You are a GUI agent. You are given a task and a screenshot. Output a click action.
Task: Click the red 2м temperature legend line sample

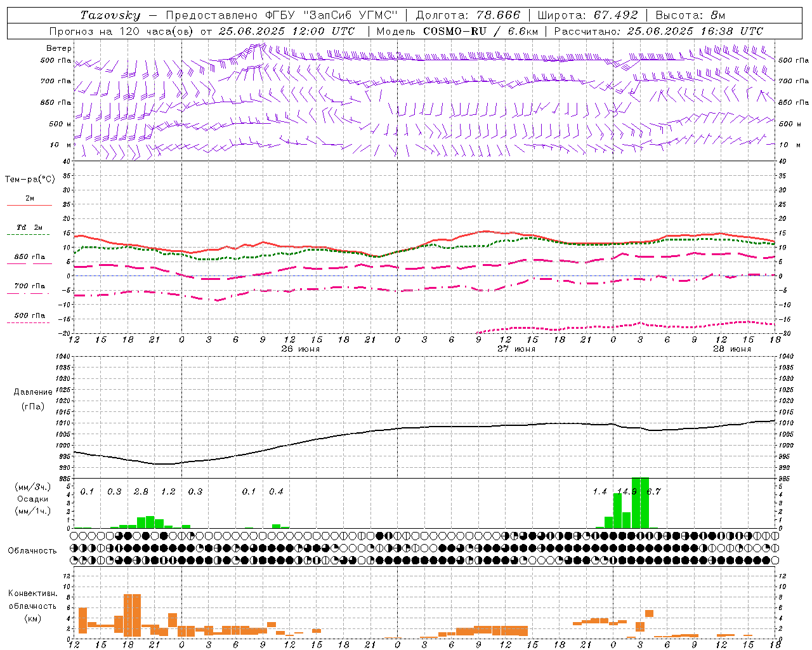pos(29,206)
